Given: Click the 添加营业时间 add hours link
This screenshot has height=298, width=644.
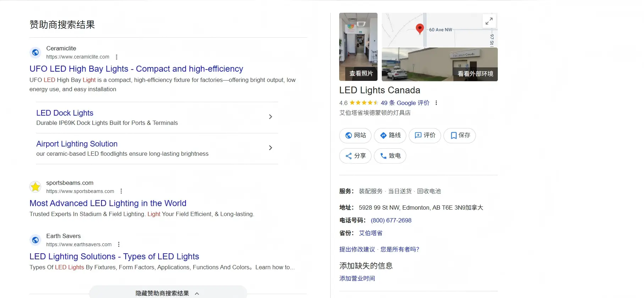Looking at the screenshot, I should click(x=357, y=278).
